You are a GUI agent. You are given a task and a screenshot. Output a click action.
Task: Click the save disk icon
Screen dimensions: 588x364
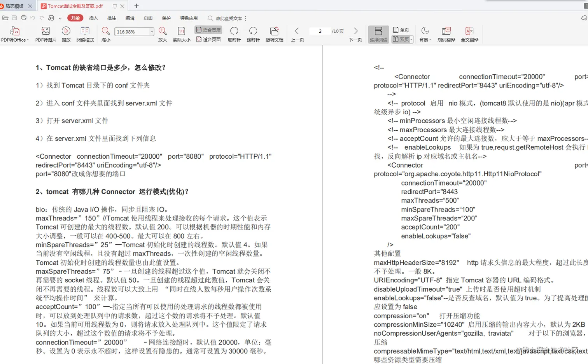[x=14, y=18]
